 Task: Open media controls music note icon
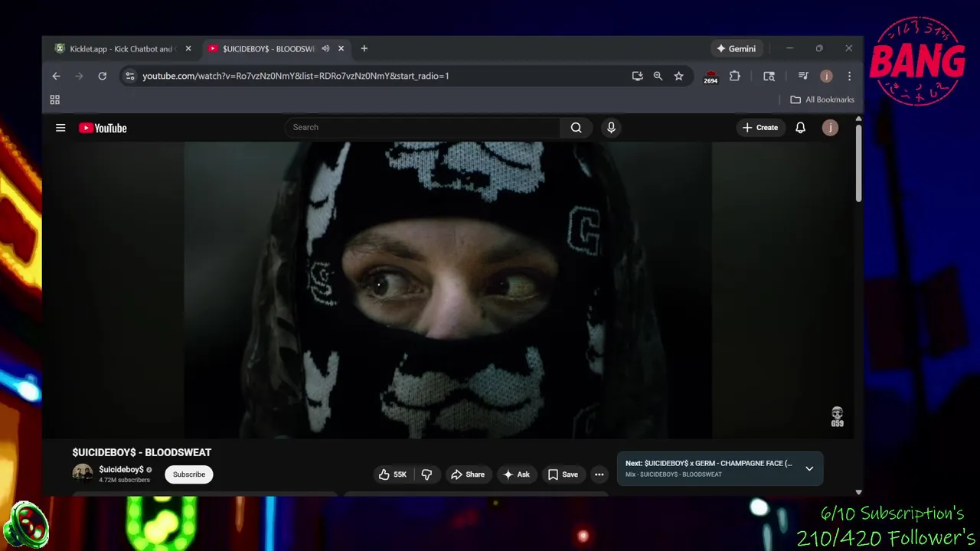coord(803,76)
